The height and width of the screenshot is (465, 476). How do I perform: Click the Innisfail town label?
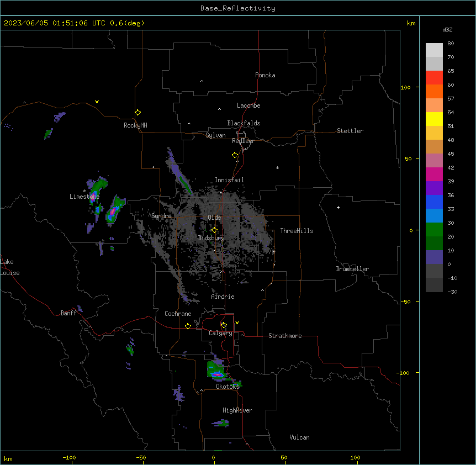click(x=229, y=180)
